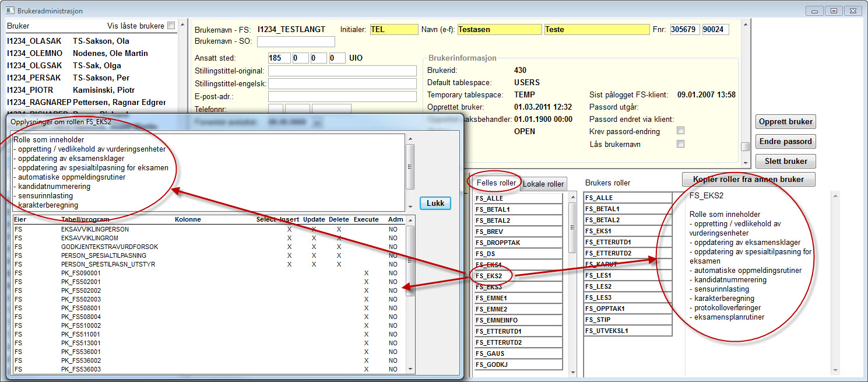Select FS_LES1 in Brukers roller list
Screen dimensions: 868x382
click(x=628, y=275)
